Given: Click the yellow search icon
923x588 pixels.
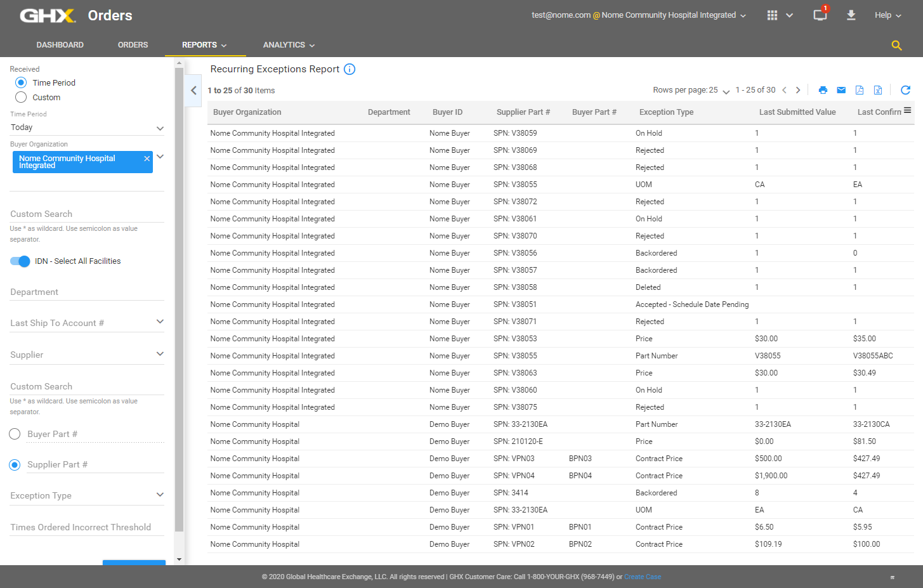Looking at the screenshot, I should click(x=896, y=45).
